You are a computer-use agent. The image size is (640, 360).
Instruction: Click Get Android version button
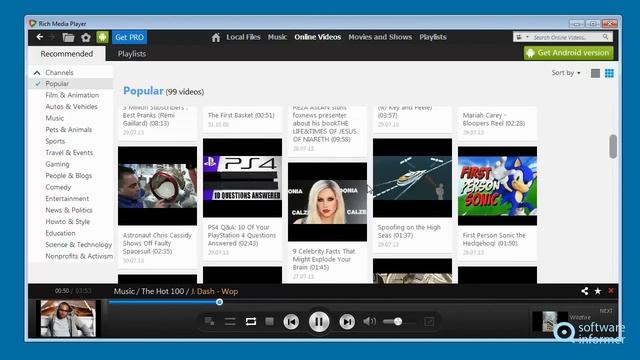[x=569, y=53]
